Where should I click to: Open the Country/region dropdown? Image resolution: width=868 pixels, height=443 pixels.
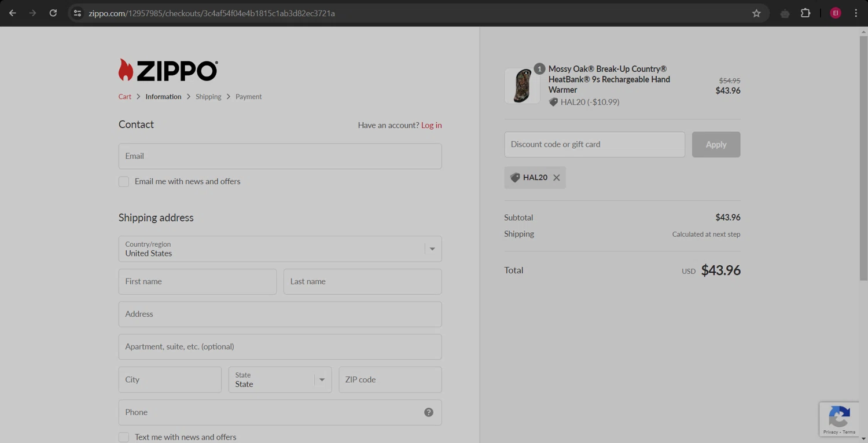280,249
